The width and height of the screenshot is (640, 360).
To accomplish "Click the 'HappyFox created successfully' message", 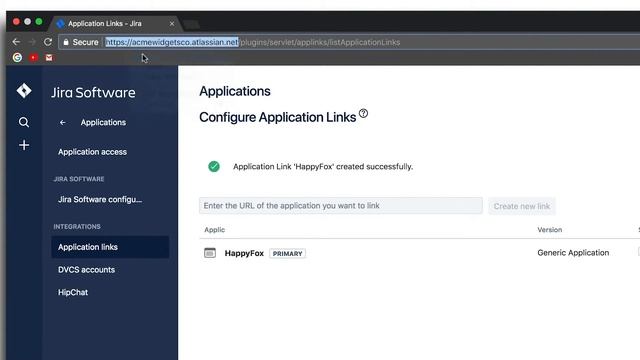I will coord(323,167).
